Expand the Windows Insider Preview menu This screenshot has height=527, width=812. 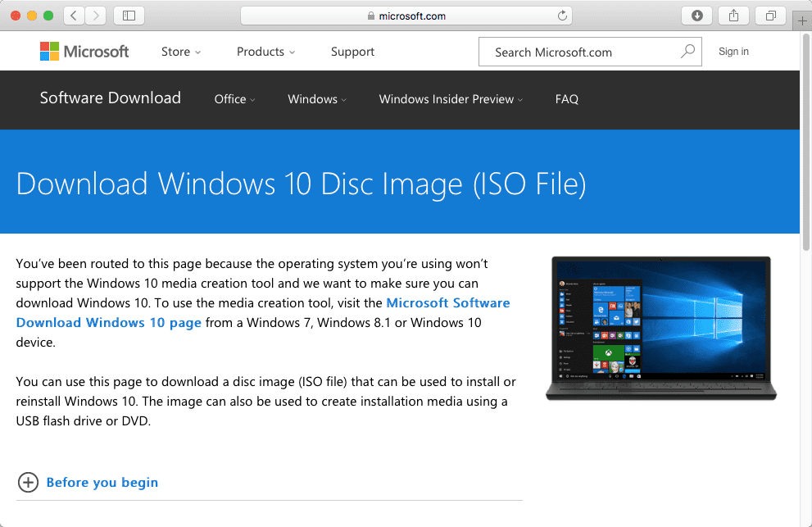tap(451, 99)
